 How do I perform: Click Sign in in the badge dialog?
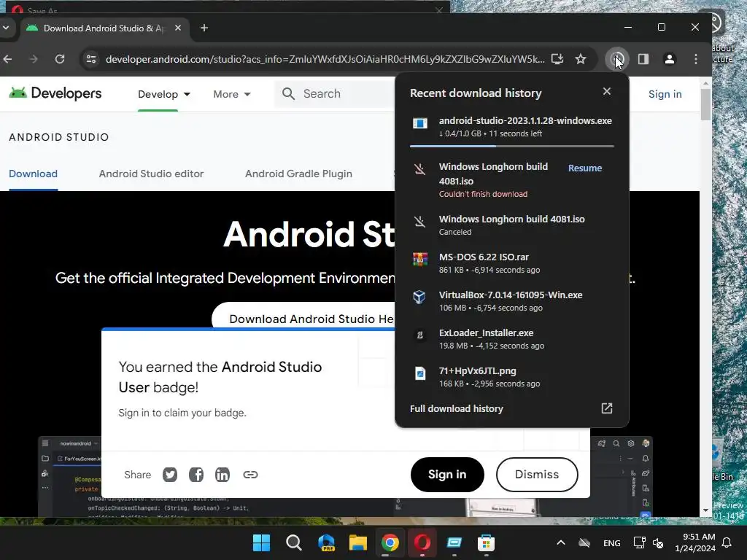[447, 474]
